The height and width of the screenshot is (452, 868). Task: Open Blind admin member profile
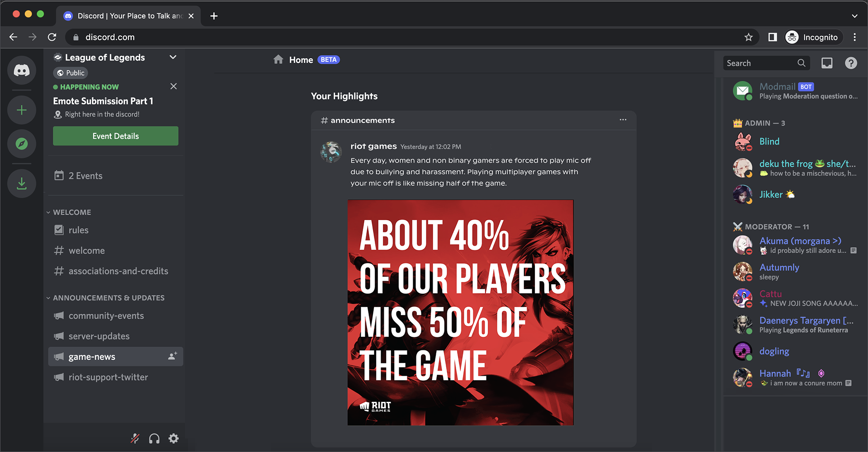(x=795, y=141)
